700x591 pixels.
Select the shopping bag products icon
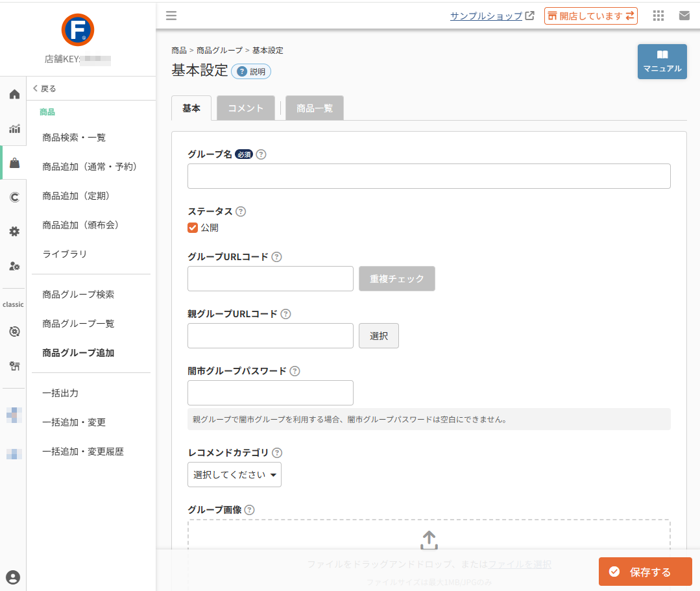[14, 163]
